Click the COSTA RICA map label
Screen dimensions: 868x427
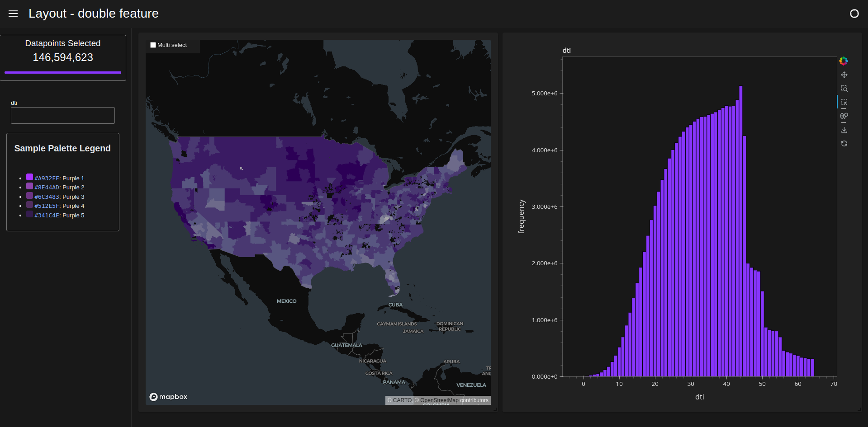pyautogui.click(x=379, y=373)
